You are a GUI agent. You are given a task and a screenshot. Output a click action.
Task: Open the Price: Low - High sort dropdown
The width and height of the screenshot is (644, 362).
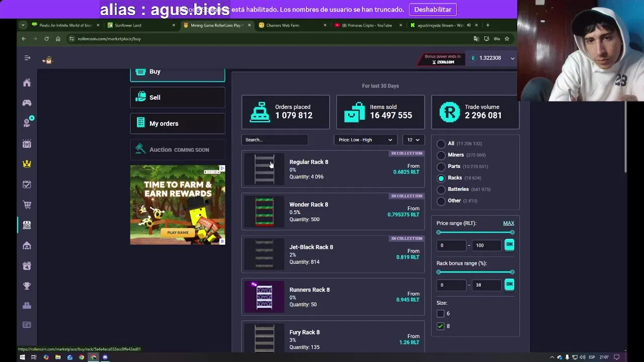pyautogui.click(x=365, y=140)
